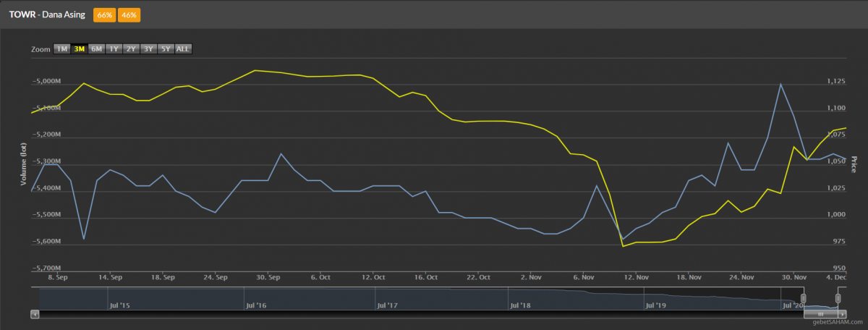Grab the navigator left range handle
This screenshot has height=330, width=868.
point(803,298)
